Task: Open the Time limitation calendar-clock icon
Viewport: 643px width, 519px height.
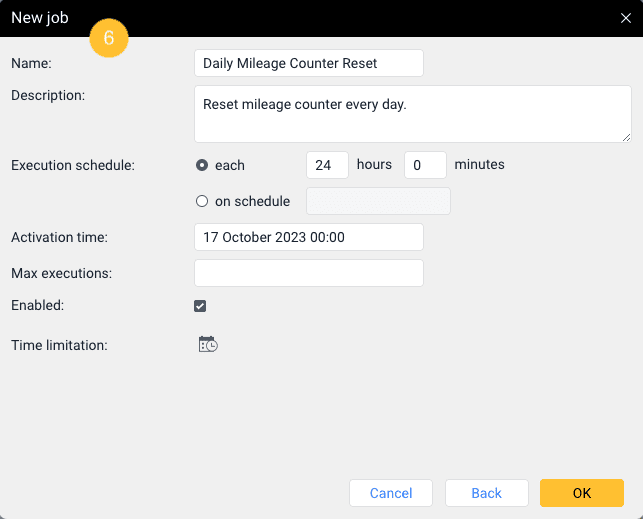Action: [208, 345]
